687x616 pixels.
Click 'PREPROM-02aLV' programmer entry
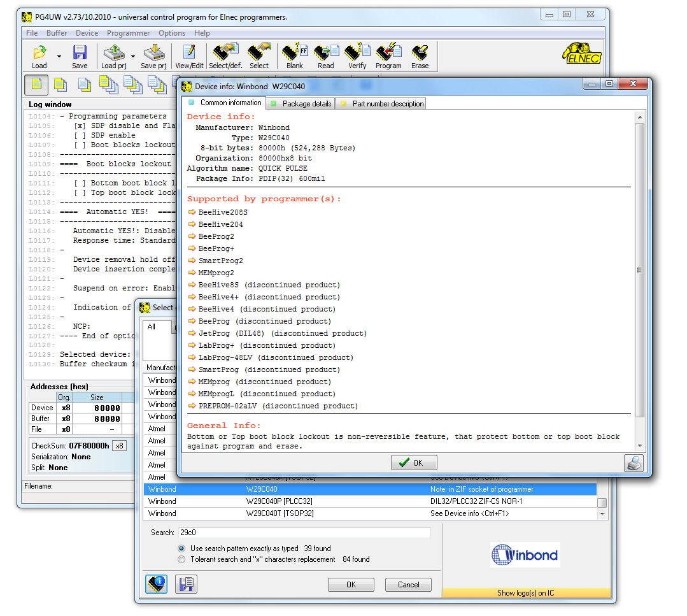coord(278,406)
